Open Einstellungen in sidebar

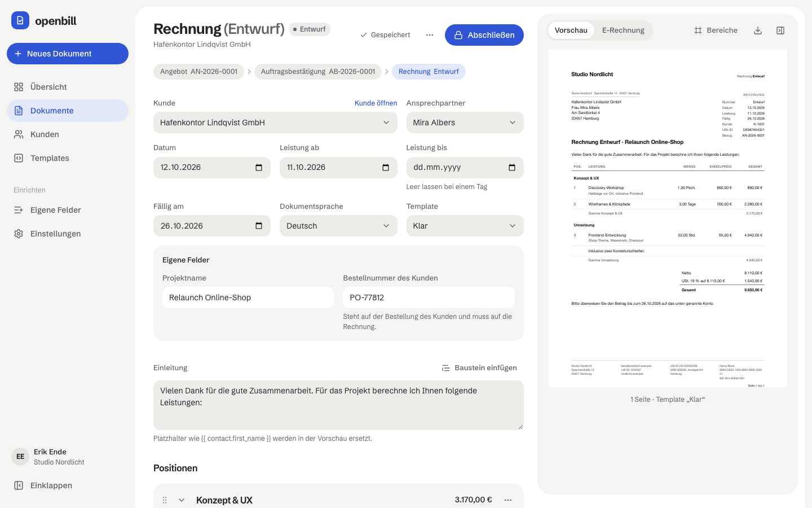pyautogui.click(x=68, y=234)
